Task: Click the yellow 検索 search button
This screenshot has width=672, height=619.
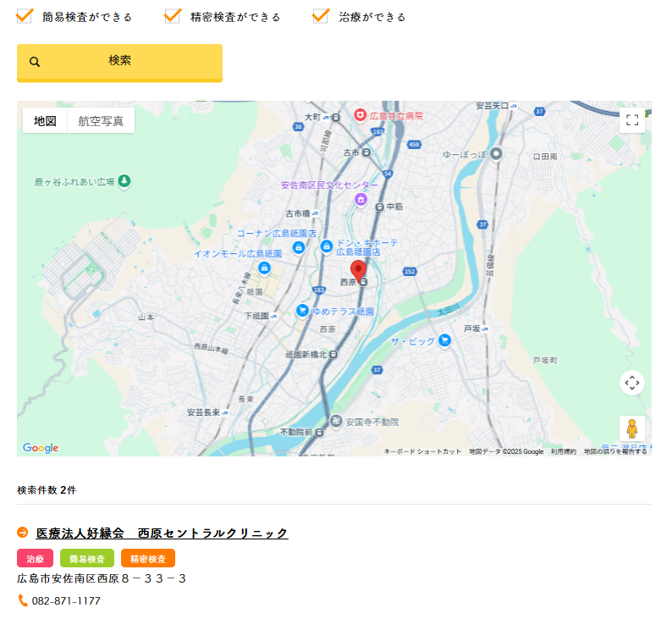Action: [119, 63]
